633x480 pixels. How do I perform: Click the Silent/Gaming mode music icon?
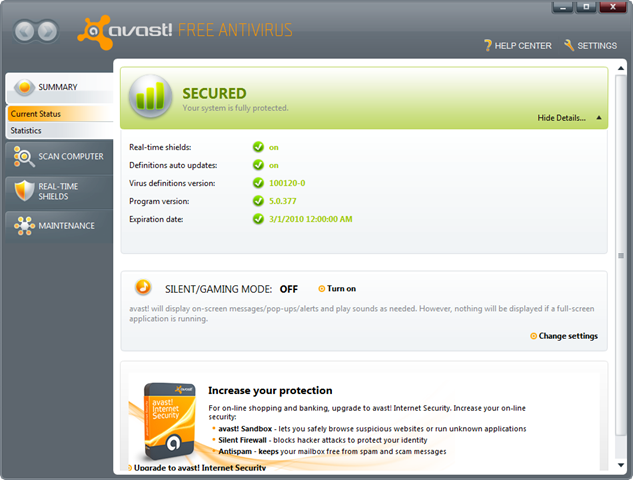143,287
